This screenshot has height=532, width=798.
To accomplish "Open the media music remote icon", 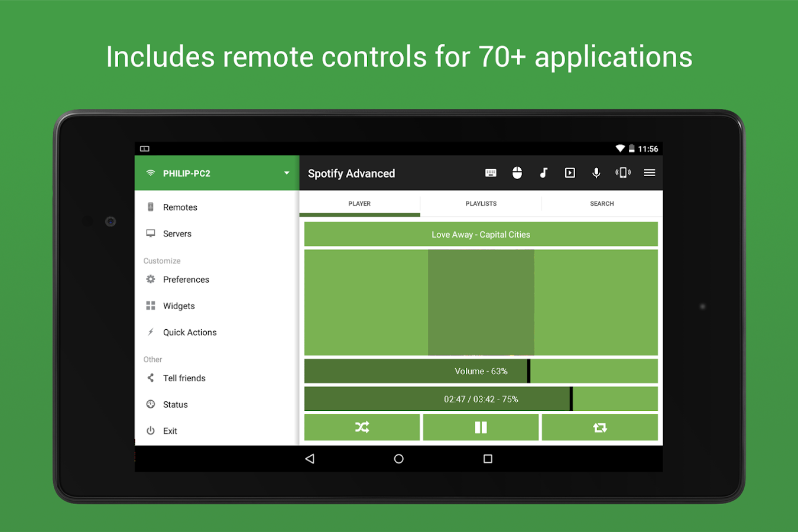I will tap(543, 173).
